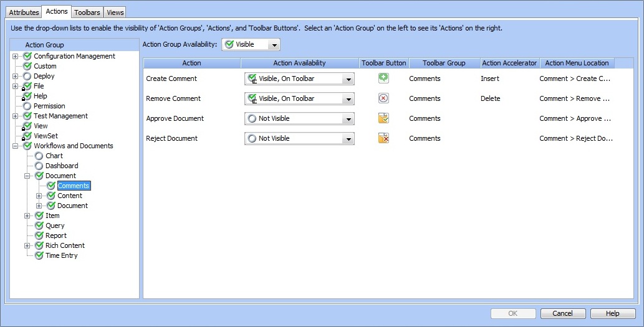This screenshot has width=644, height=327.
Task: Click the Action Availability column header
Action: (x=299, y=63)
